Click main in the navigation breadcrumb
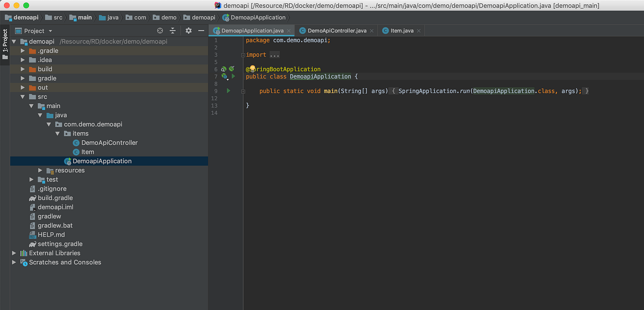644x310 pixels. coord(81,17)
